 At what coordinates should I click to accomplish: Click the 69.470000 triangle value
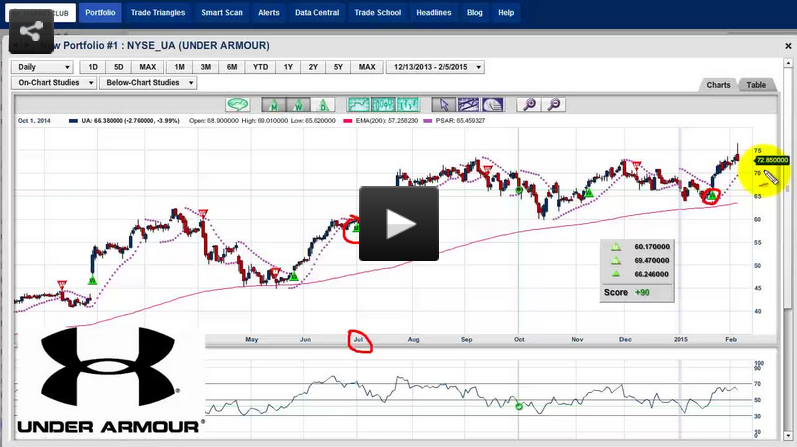pos(652,260)
